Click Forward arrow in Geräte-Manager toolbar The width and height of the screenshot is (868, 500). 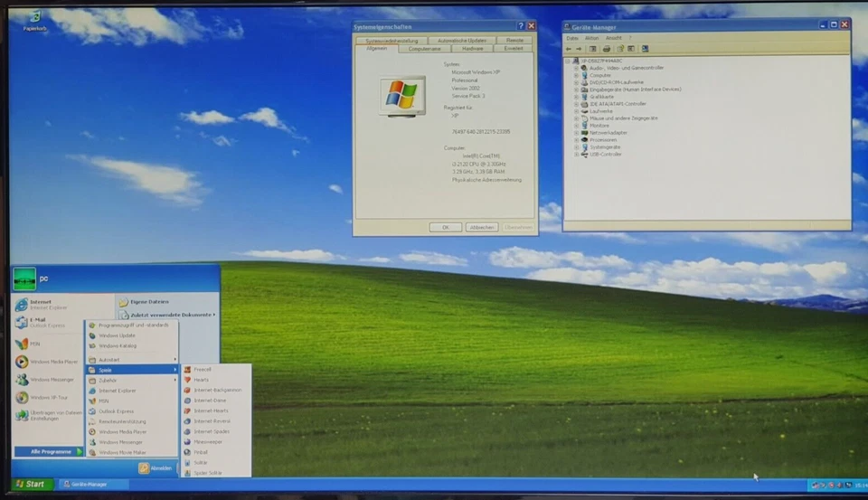[579, 49]
